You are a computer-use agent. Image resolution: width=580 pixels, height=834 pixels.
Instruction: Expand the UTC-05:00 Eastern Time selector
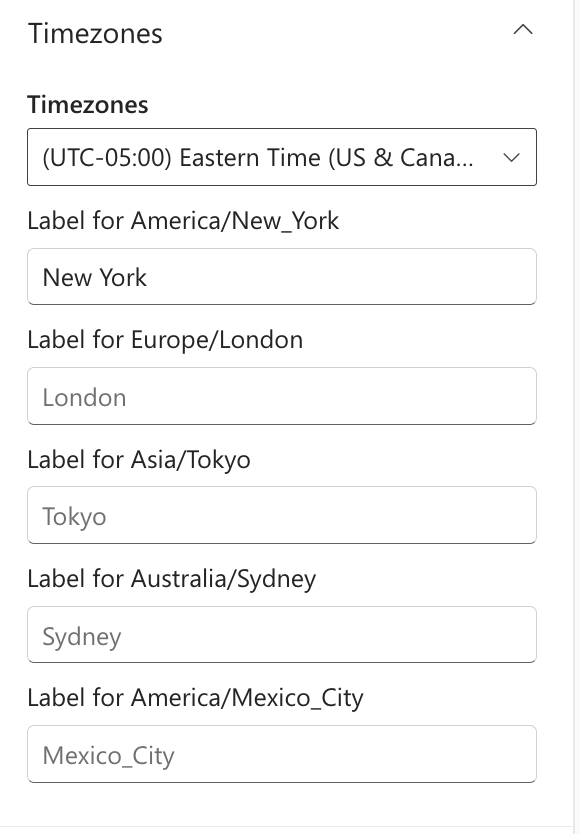[x=282, y=157]
